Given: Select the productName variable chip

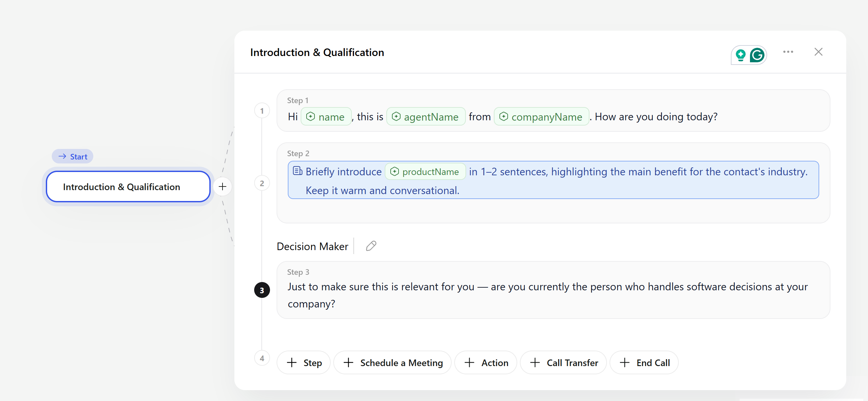Looking at the screenshot, I should [x=425, y=172].
